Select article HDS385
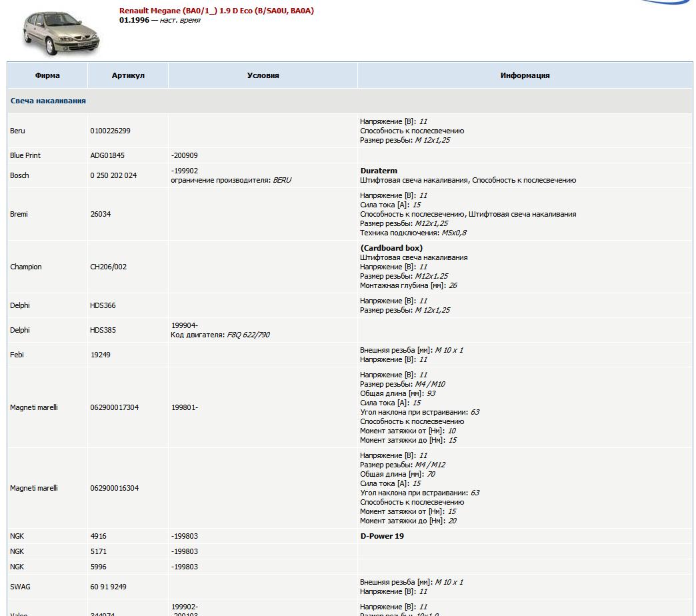The width and height of the screenshot is (696, 616). [x=103, y=330]
